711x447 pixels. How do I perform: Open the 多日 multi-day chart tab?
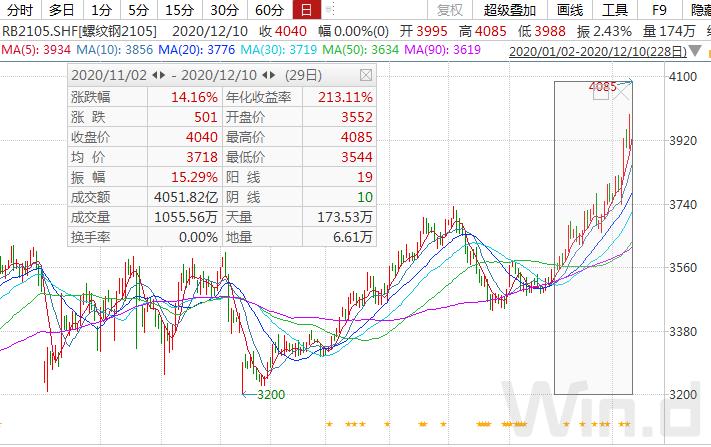point(62,10)
